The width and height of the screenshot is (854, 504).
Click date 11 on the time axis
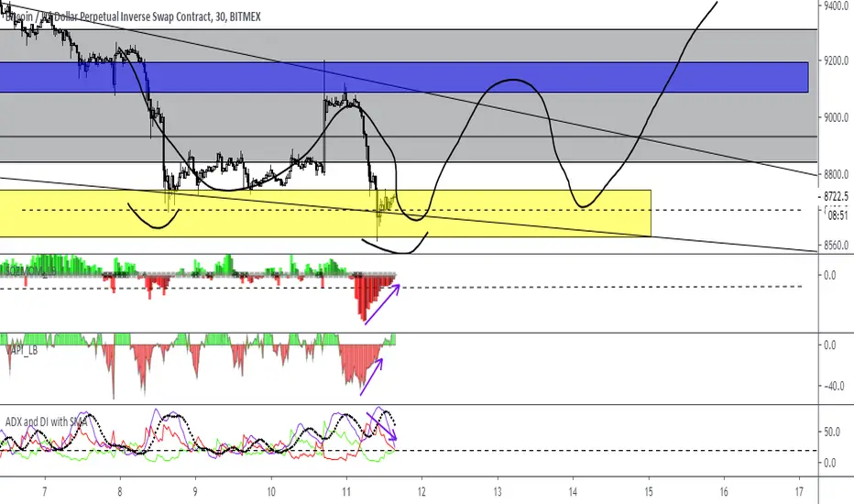coord(346,492)
